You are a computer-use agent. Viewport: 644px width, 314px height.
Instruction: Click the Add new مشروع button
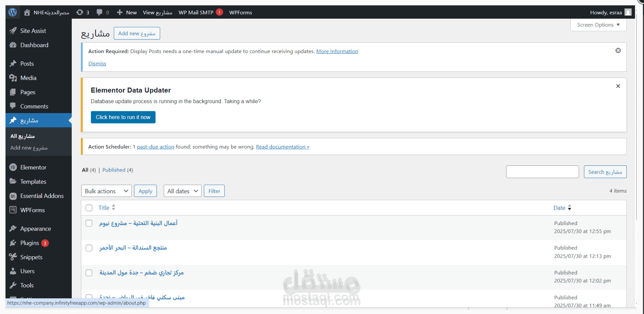pos(137,33)
